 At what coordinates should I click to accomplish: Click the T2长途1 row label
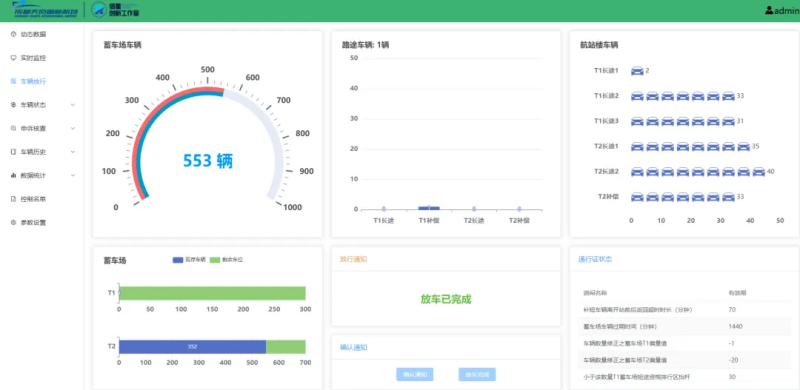(x=606, y=146)
